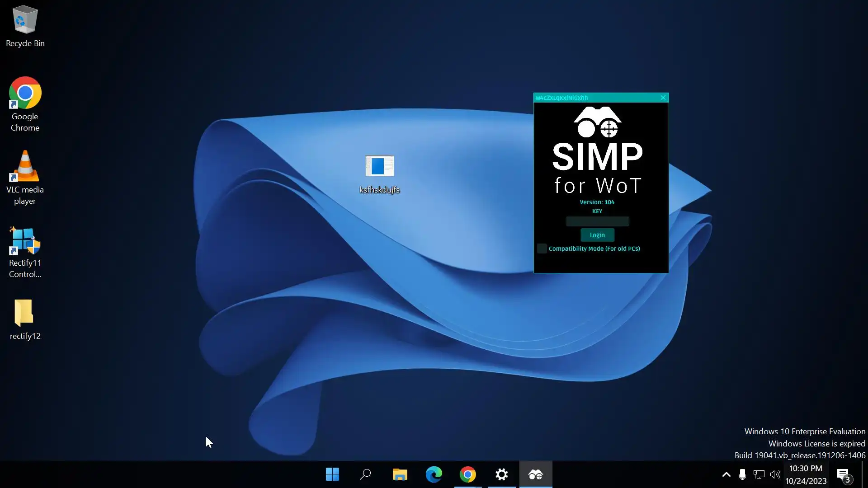868x488 pixels.
Task: Open the rectify12 folder
Action: (x=25, y=319)
